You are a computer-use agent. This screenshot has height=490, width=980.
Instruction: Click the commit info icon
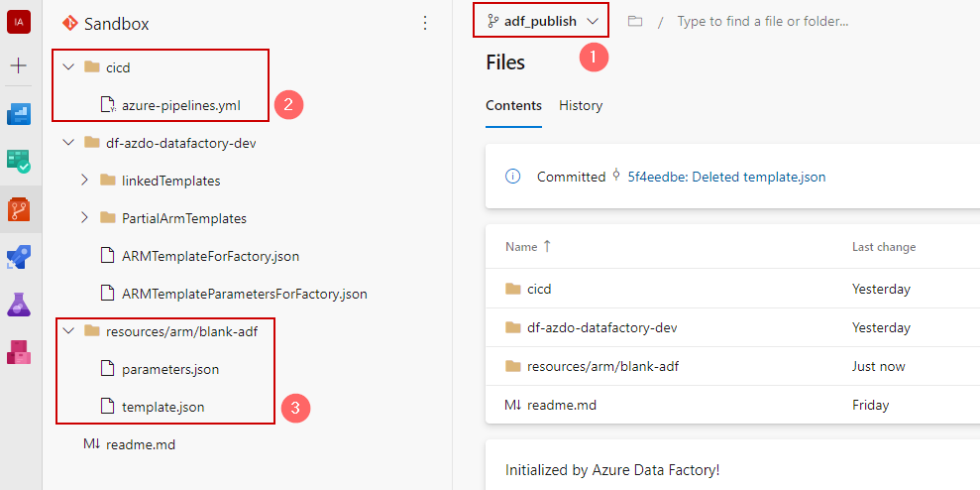(x=512, y=177)
